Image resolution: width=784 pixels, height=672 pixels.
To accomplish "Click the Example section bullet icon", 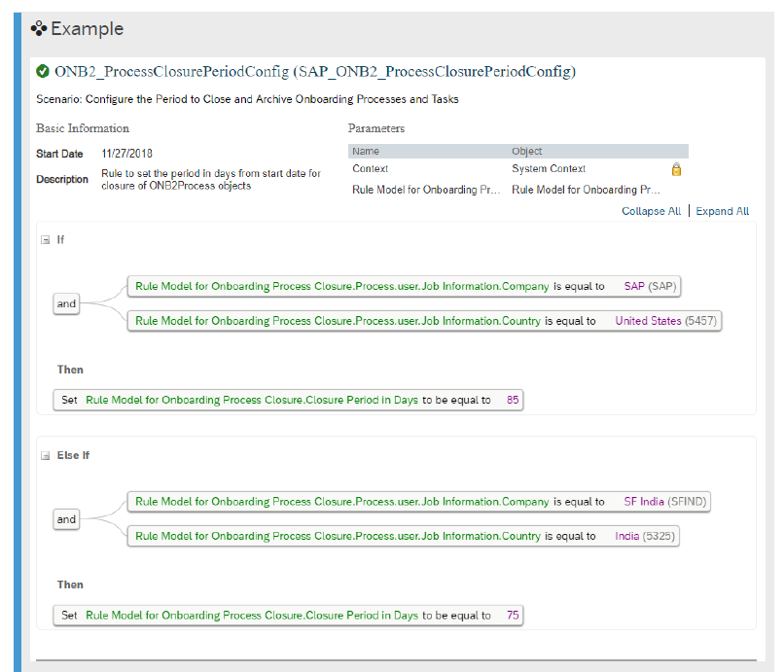I will 39,28.
